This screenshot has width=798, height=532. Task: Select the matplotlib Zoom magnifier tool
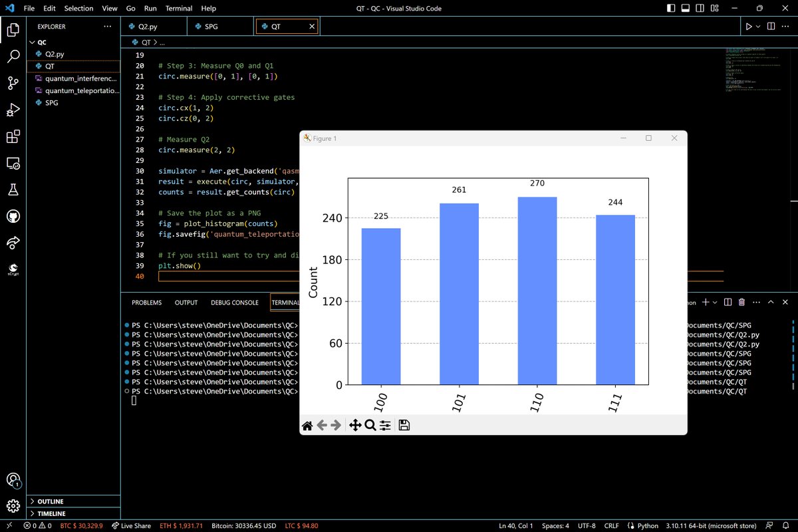click(x=370, y=426)
